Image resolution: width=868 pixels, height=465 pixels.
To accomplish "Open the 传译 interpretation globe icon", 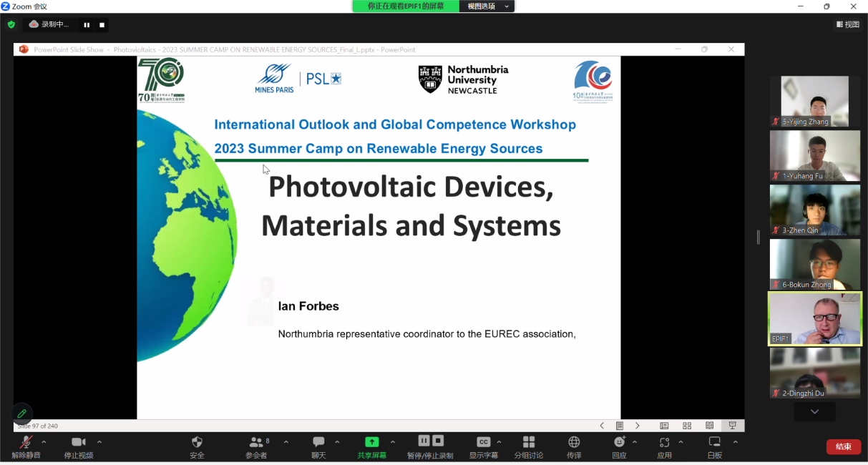I will [574, 443].
